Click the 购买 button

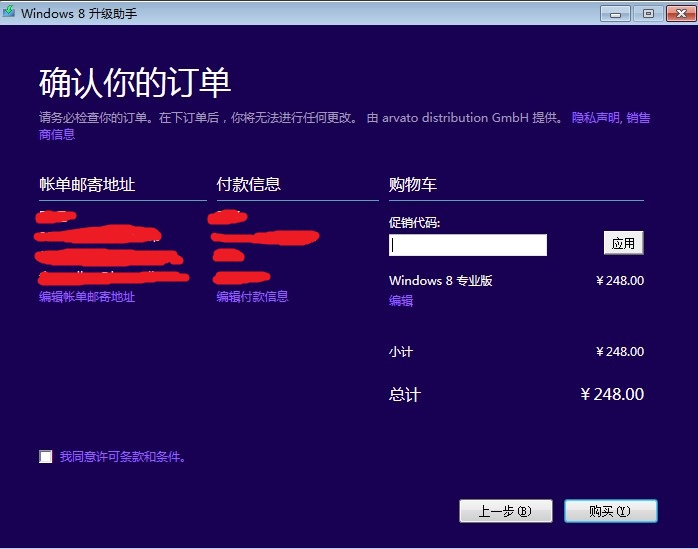pyautogui.click(x=610, y=511)
